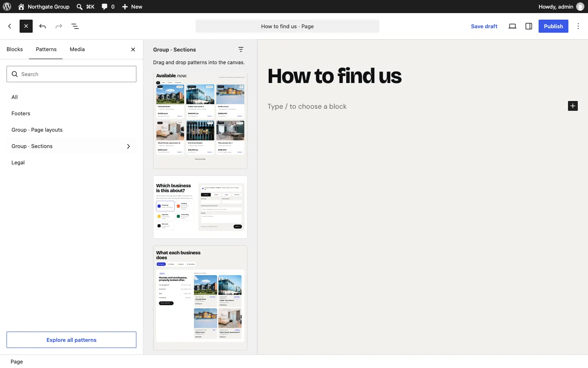Open Group · Page layouts category
This screenshot has width=588, height=368.
pyautogui.click(x=71, y=130)
